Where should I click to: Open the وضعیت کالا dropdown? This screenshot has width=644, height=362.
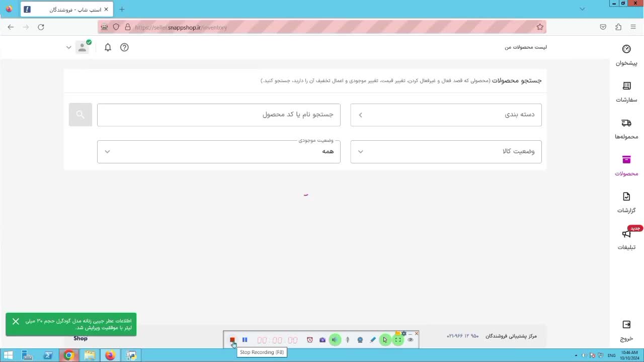446,151
